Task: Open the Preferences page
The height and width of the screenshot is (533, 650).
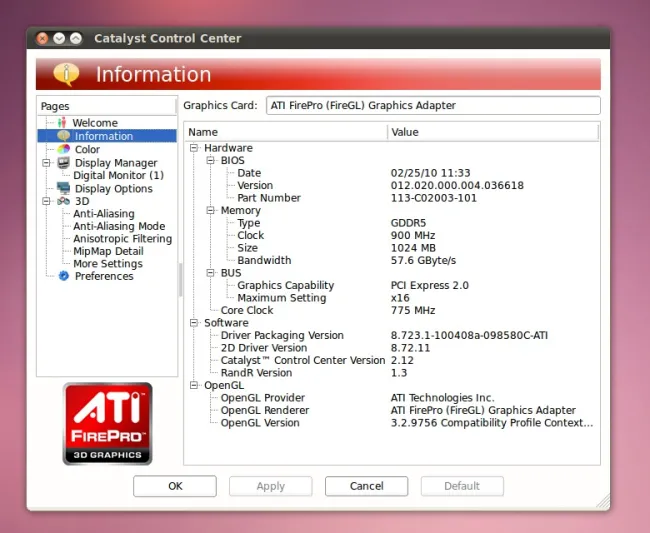Action: (x=104, y=276)
